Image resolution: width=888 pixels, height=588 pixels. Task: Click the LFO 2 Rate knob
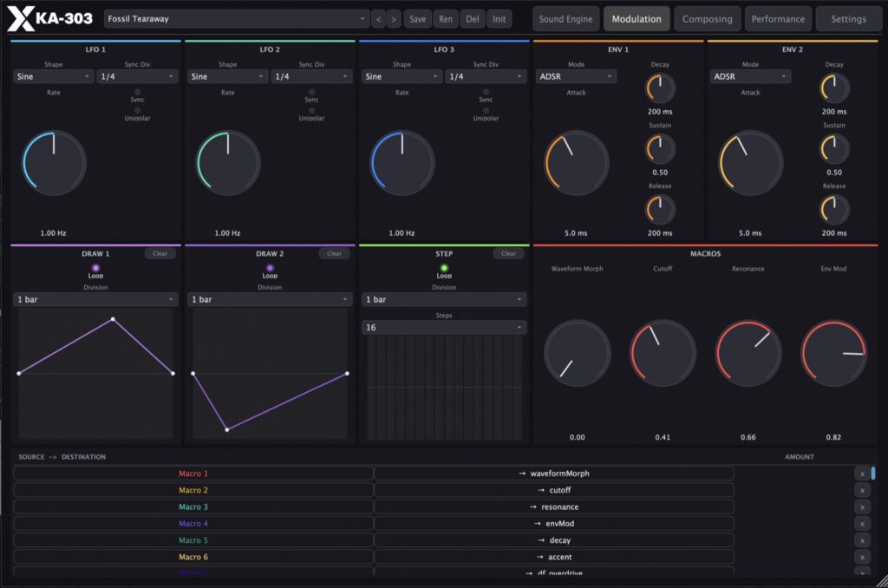(228, 163)
